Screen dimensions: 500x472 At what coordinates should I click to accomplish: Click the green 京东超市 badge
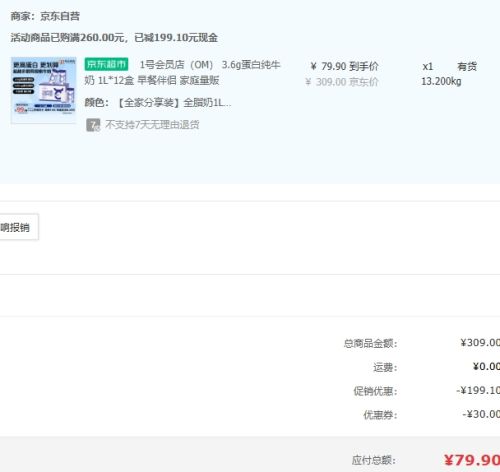(106, 64)
